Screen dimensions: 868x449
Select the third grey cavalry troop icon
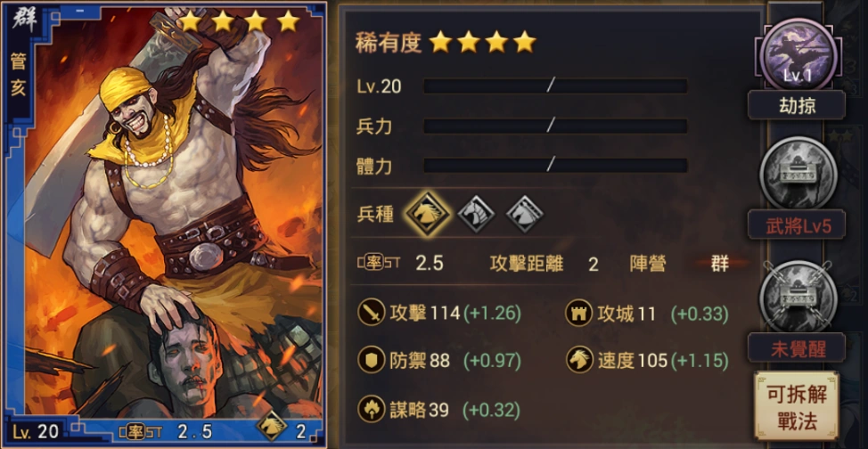(525, 215)
